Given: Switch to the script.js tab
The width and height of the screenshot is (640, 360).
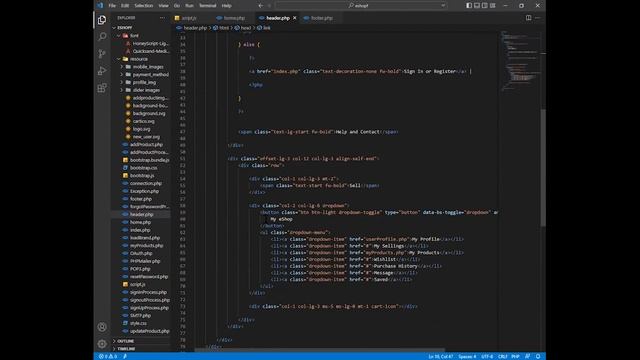Looking at the screenshot, I should [189, 18].
